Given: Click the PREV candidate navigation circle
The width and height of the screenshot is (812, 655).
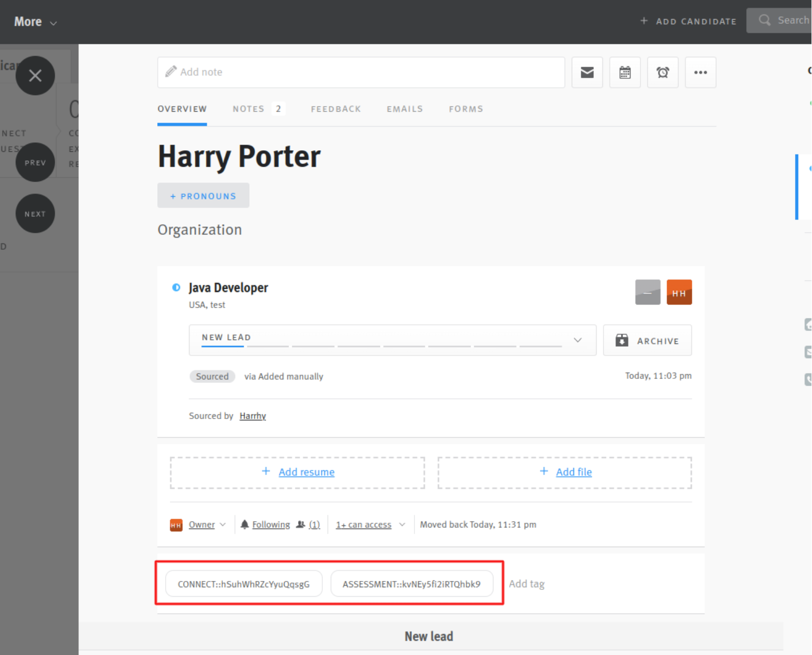Looking at the screenshot, I should [35, 162].
